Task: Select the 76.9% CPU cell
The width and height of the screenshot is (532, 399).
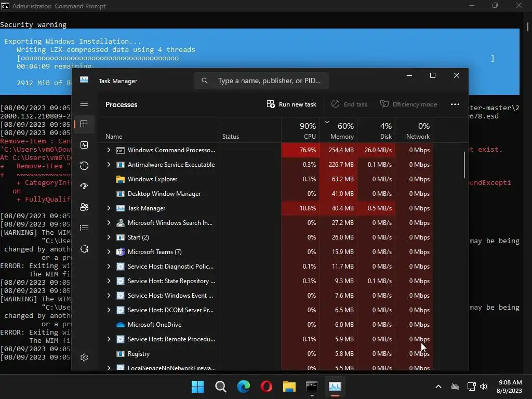Action: pos(300,150)
